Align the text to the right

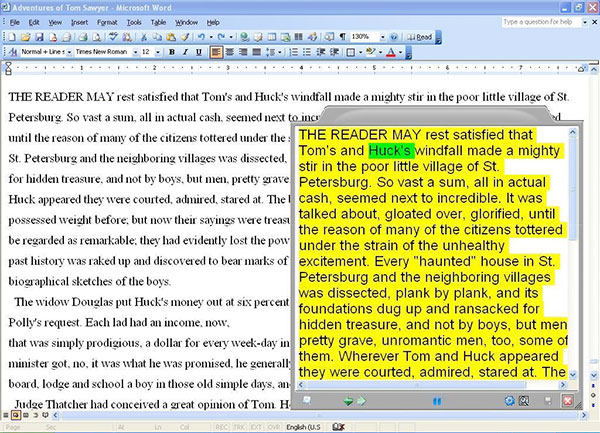coord(243,52)
